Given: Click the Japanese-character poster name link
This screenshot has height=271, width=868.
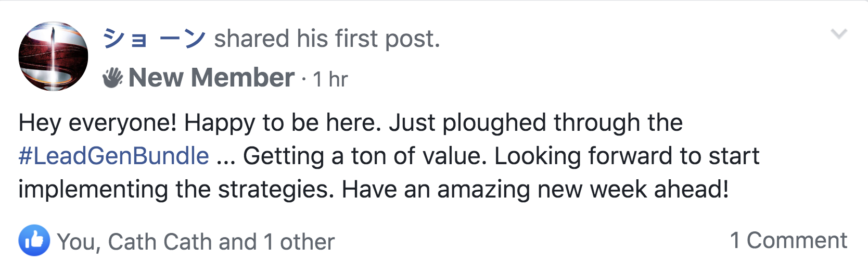Looking at the screenshot, I should point(155,39).
